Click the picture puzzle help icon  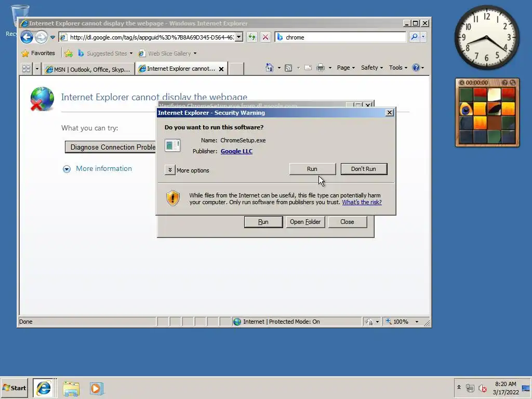(505, 83)
